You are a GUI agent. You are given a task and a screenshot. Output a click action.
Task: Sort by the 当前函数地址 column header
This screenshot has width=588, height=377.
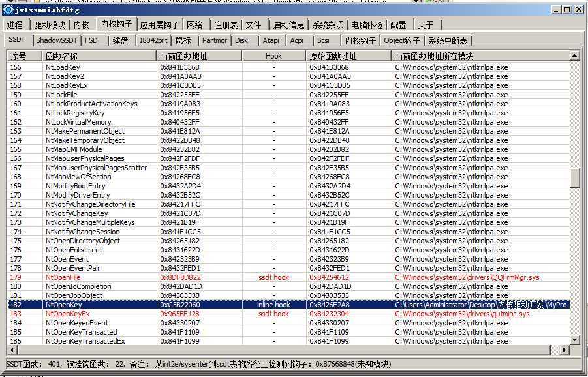tap(199, 56)
